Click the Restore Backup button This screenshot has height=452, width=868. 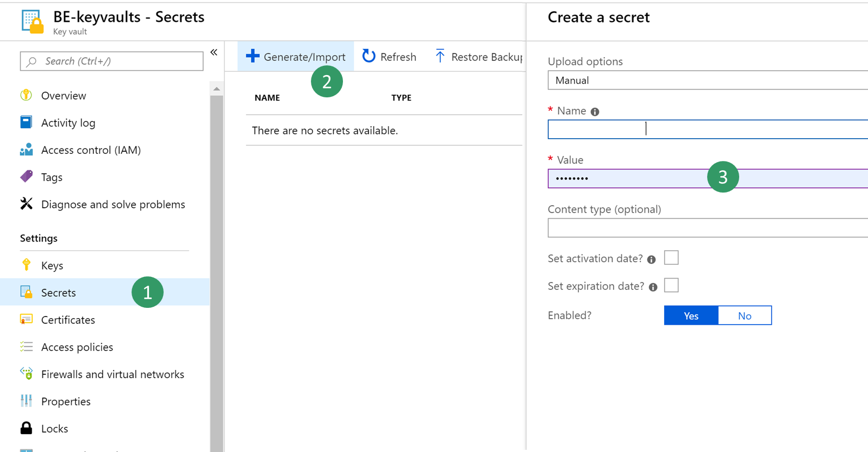pyautogui.click(x=478, y=56)
